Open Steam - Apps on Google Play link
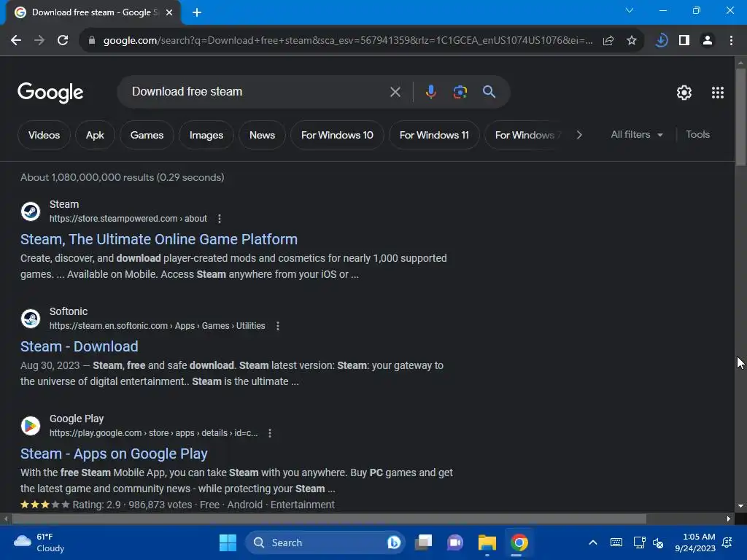This screenshot has width=747, height=560. 114,454
